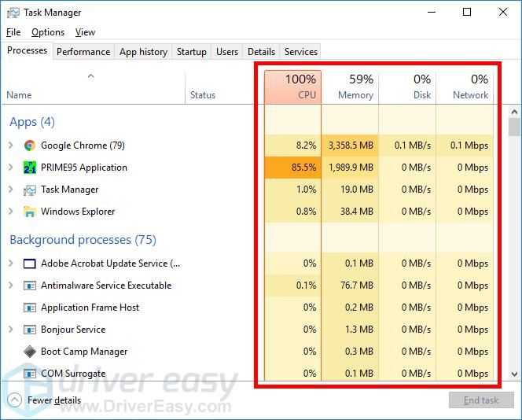Screen dimensions: 522x420
Task: Click the Application Frame Host icon
Action: (30, 308)
